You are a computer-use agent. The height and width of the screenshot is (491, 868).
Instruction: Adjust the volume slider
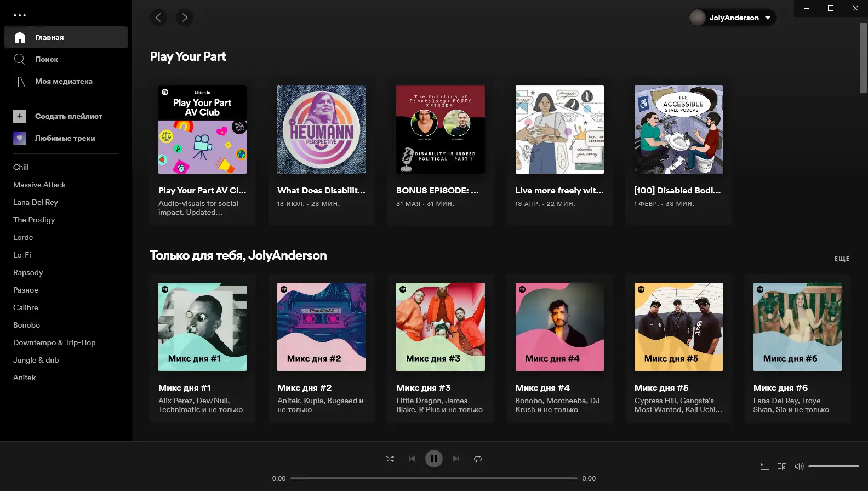833,466
